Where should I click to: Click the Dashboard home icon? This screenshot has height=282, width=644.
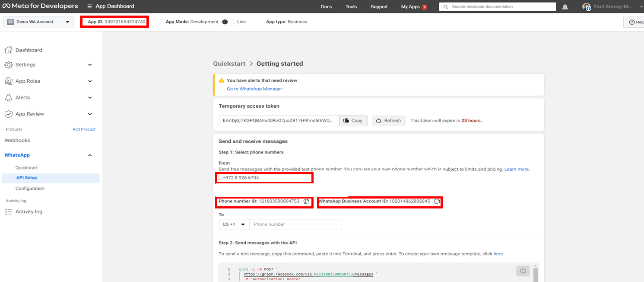click(x=8, y=50)
